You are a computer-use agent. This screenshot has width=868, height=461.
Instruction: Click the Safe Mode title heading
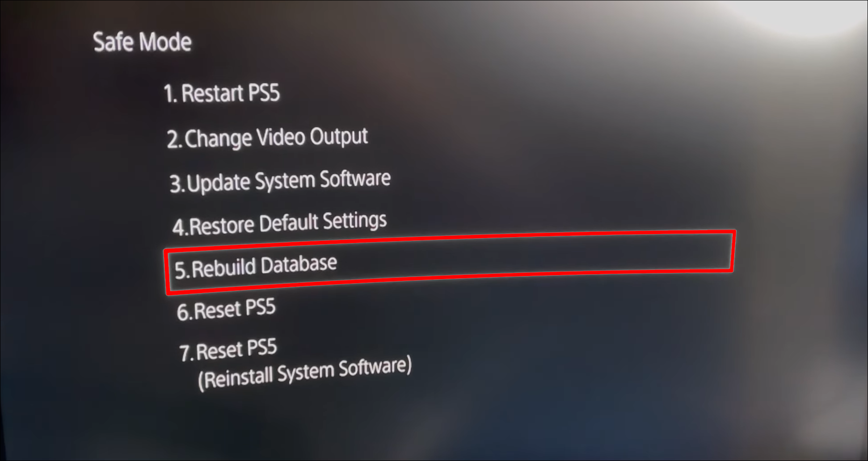(142, 42)
